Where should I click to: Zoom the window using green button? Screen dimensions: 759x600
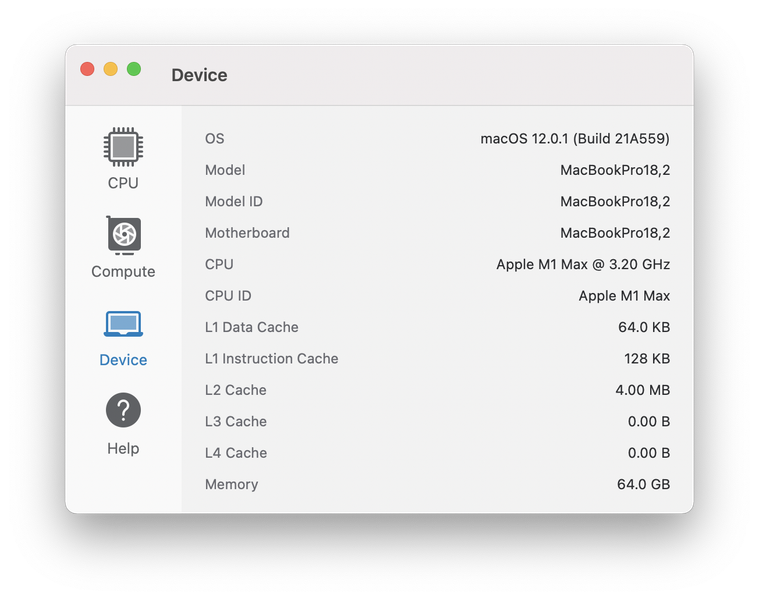click(x=134, y=69)
